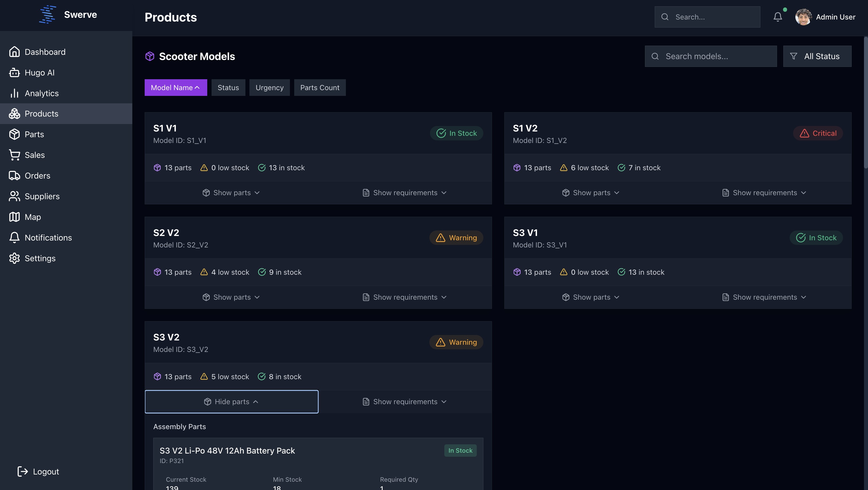Sort models by Urgency
Screen dimensions: 868x490
[x=269, y=88]
